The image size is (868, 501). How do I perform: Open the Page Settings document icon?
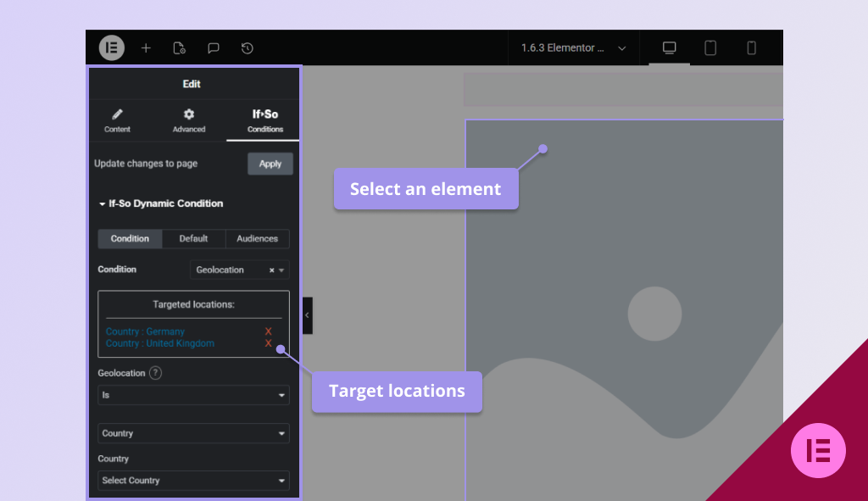pos(179,48)
